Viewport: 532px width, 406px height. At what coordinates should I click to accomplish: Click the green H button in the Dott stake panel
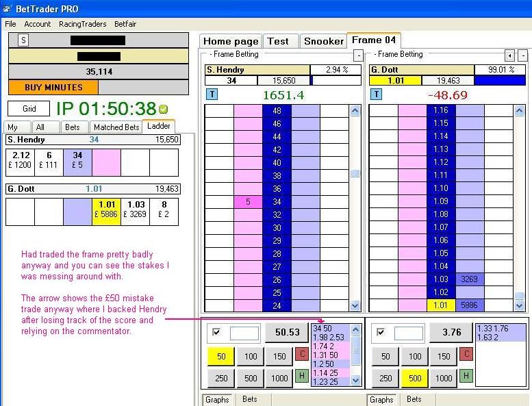[x=466, y=376]
